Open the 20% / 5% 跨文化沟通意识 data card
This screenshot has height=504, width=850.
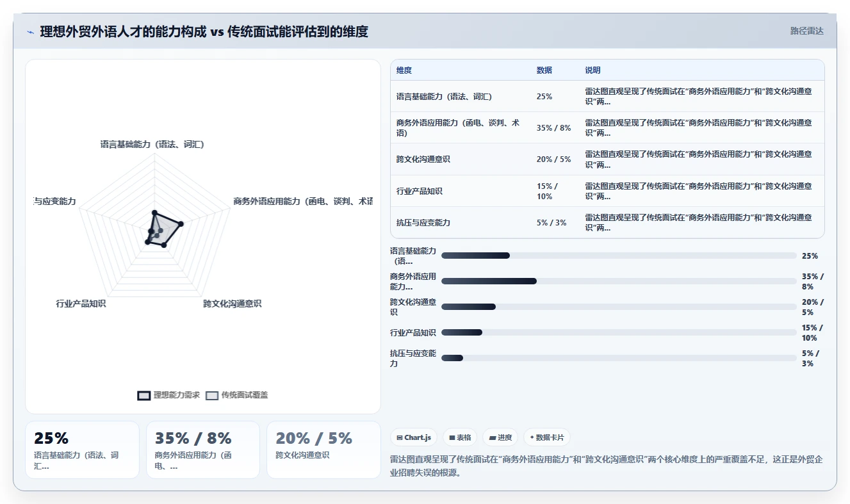[x=323, y=450]
